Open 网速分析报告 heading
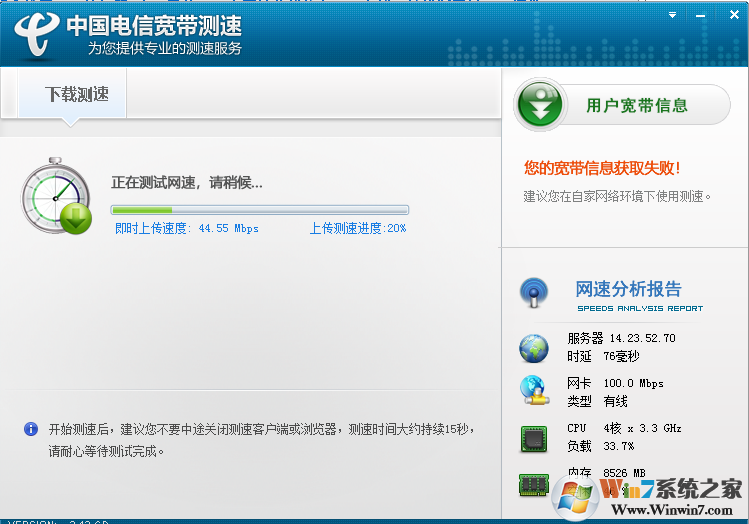 coord(628,289)
